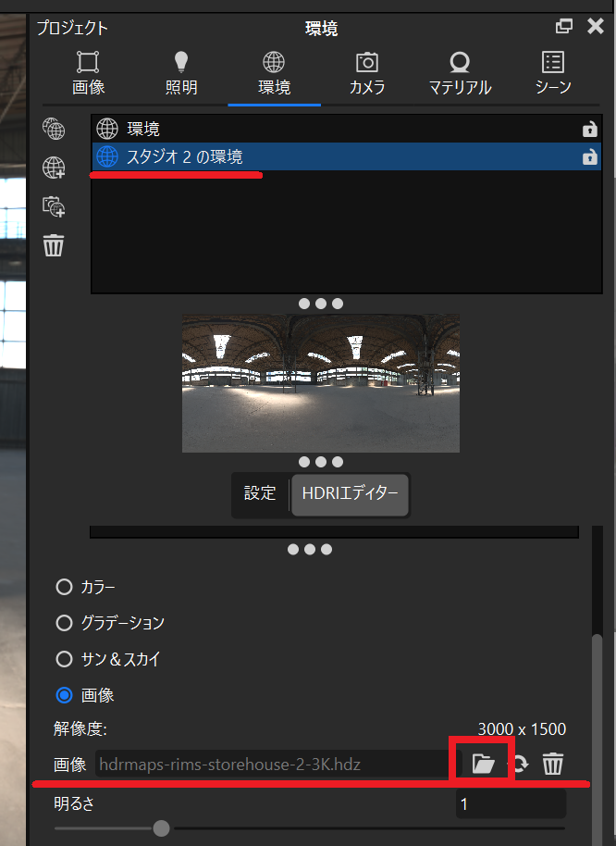Open the シーン (Scene) tab
This screenshot has height=846, width=616.
tap(553, 74)
